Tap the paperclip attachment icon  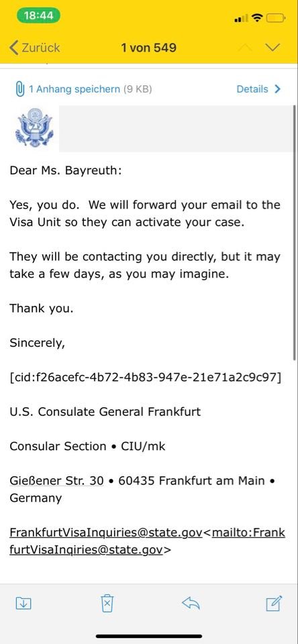(19, 89)
